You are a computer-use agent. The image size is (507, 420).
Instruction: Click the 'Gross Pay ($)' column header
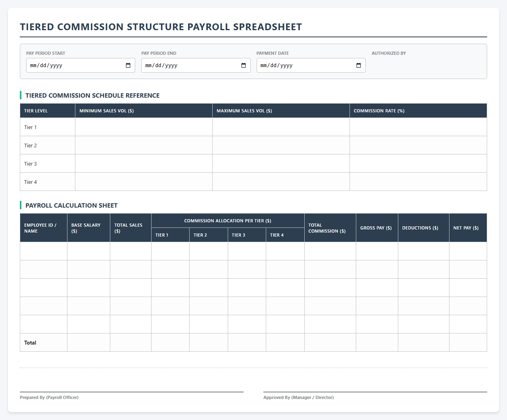coord(377,228)
